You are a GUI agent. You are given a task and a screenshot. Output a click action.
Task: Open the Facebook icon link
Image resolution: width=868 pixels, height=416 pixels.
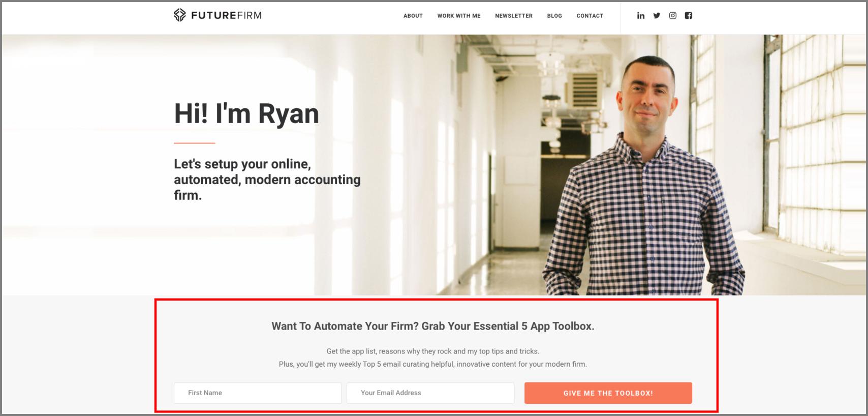[689, 16]
